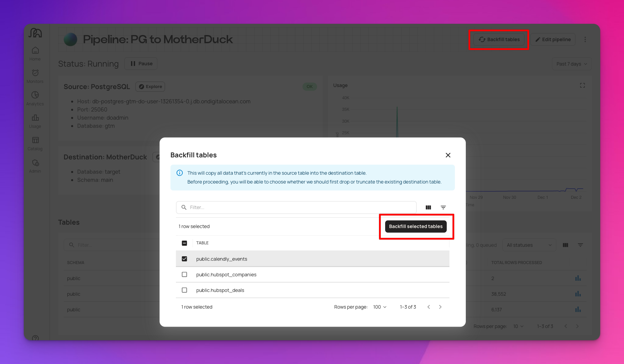Image resolution: width=624 pixels, height=364 pixels.
Task: Go to the next page in the Backfill dialog
Action: pos(440,307)
